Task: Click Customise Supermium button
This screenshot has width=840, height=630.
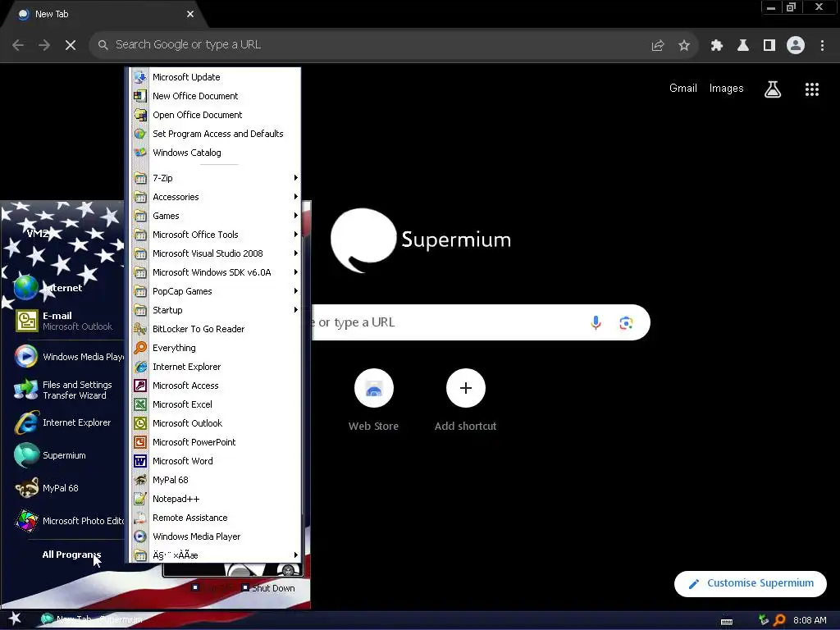Action: tap(750, 583)
